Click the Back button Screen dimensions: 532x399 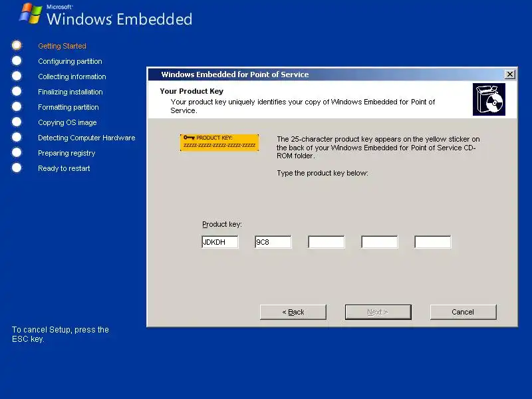pos(293,312)
